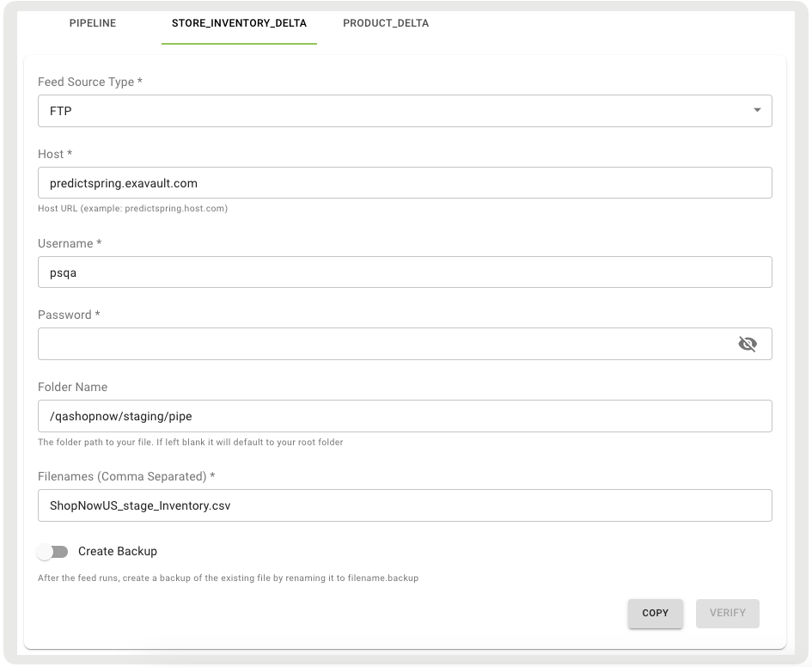Toggle password visibility eye icon
The height and width of the screenshot is (667, 812).
(748, 344)
